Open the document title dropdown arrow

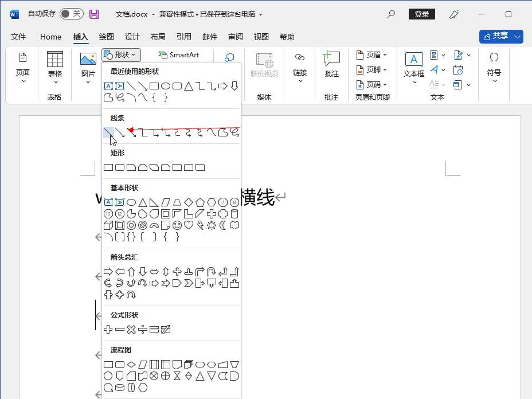coord(261,14)
